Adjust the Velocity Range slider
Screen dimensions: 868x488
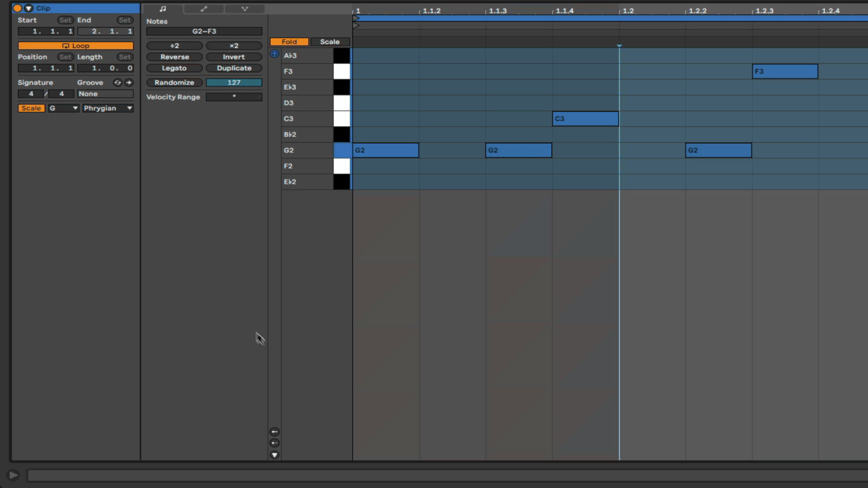click(234, 97)
